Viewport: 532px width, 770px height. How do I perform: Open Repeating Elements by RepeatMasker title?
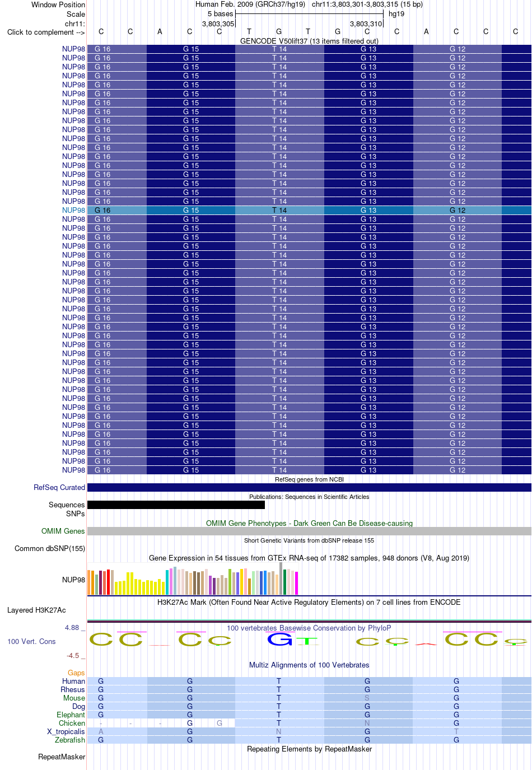[309, 749]
